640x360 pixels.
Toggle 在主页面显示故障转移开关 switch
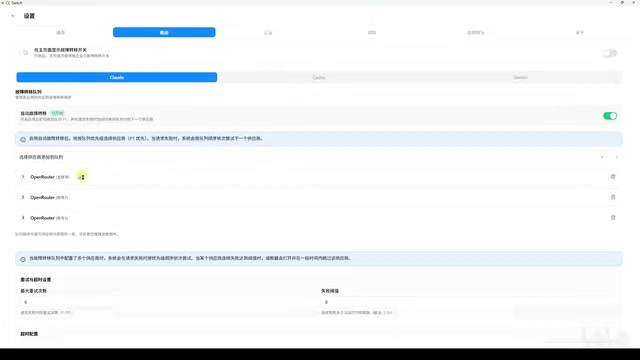tap(610, 53)
